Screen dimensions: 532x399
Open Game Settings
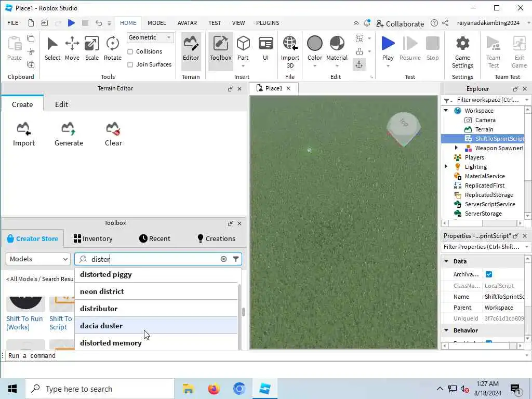click(462, 52)
